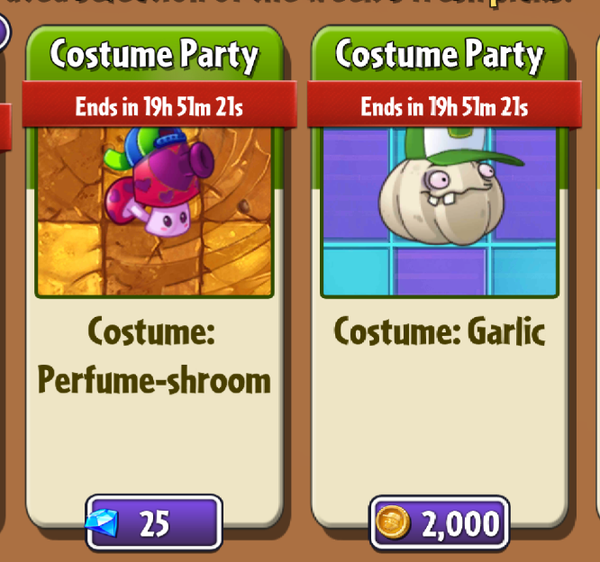
Task: Open the Costume: Garlic title text
Action: click(x=439, y=331)
